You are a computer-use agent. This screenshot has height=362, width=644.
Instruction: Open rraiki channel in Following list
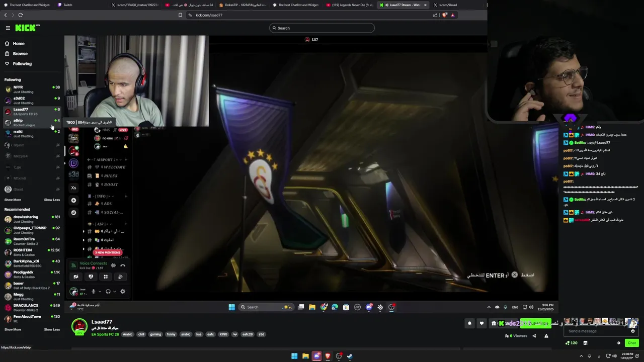(32, 134)
